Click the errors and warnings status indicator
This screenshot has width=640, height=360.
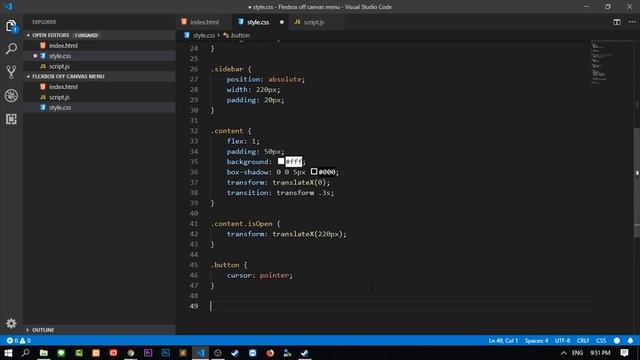tap(18, 340)
